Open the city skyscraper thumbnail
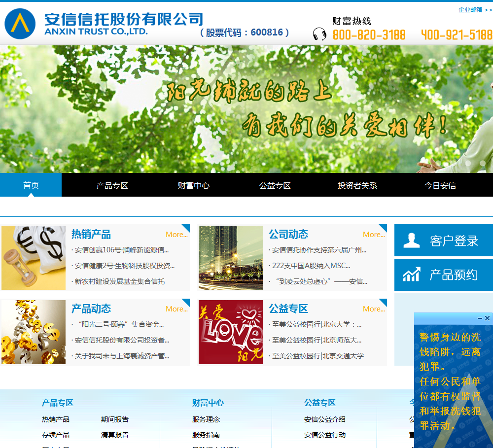The height and width of the screenshot is (448, 493). tap(231, 258)
